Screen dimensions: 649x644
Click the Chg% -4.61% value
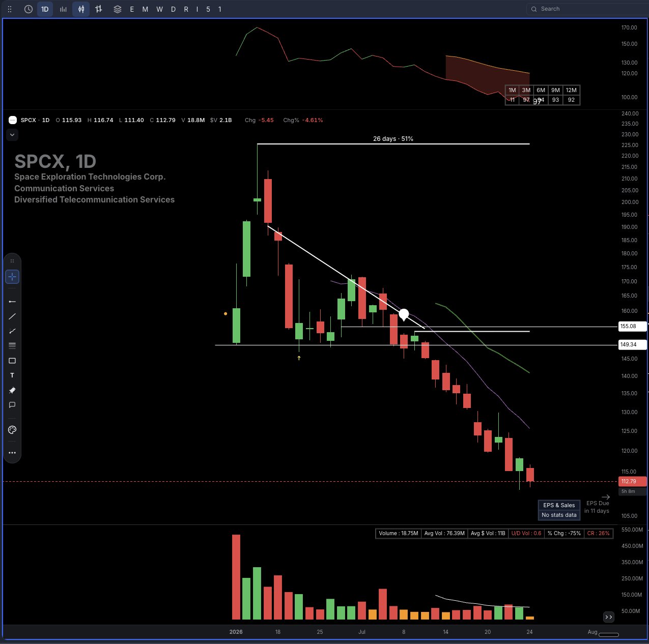(x=303, y=120)
